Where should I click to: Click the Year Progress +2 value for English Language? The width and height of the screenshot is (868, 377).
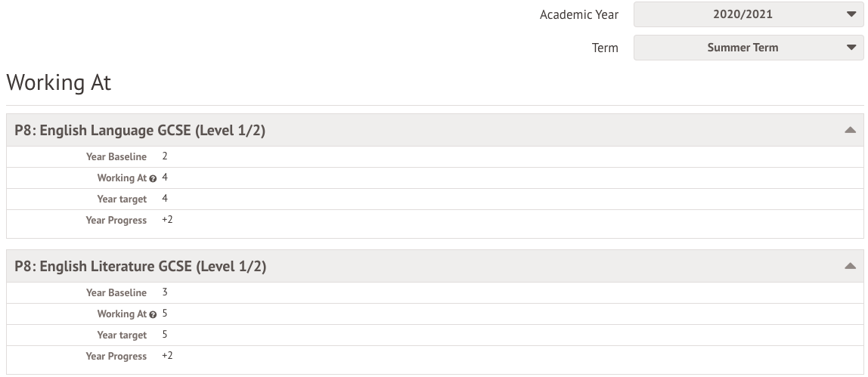pyautogui.click(x=167, y=220)
